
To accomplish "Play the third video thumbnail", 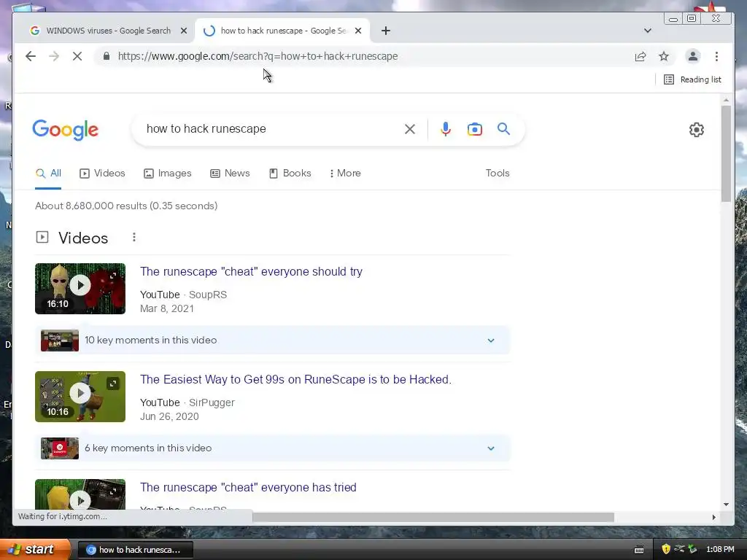I will [80, 494].
